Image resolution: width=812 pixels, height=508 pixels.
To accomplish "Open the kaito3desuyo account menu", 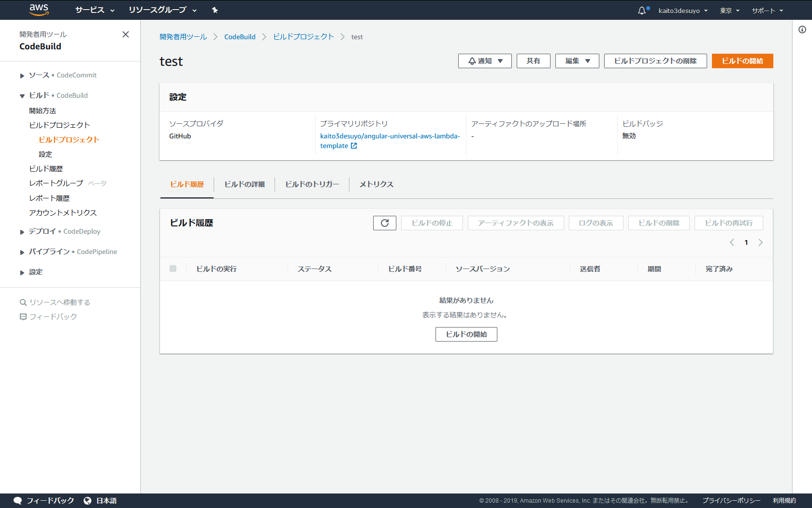I will pos(683,11).
